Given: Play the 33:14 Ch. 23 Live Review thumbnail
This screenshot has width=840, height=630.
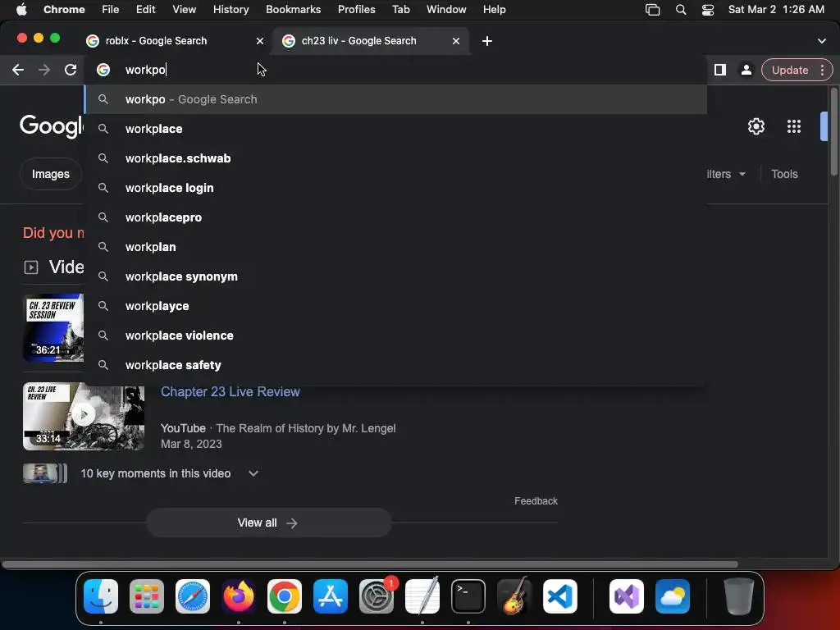Looking at the screenshot, I should (x=84, y=416).
